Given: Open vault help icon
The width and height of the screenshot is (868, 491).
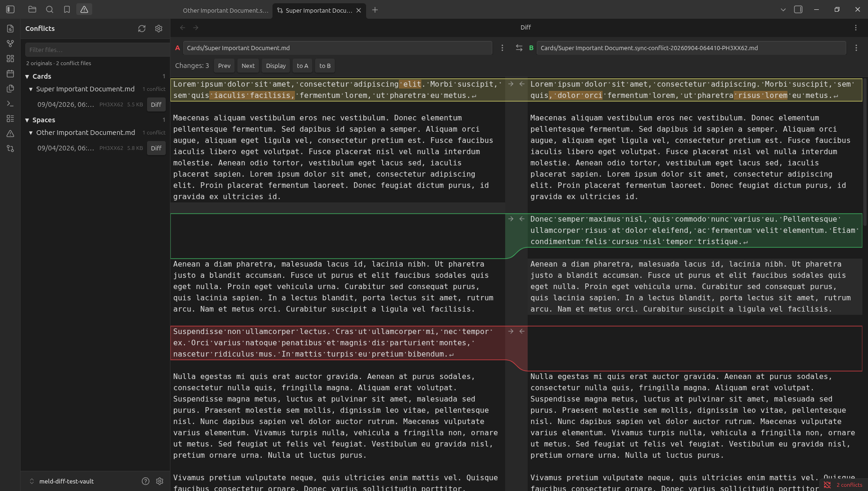Looking at the screenshot, I should [146, 481].
